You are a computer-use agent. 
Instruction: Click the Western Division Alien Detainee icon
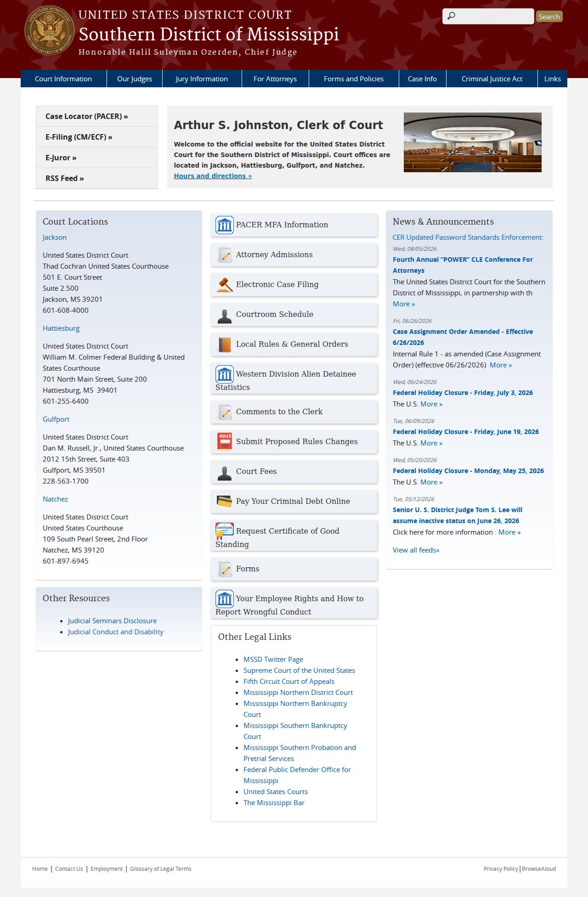coord(225,374)
